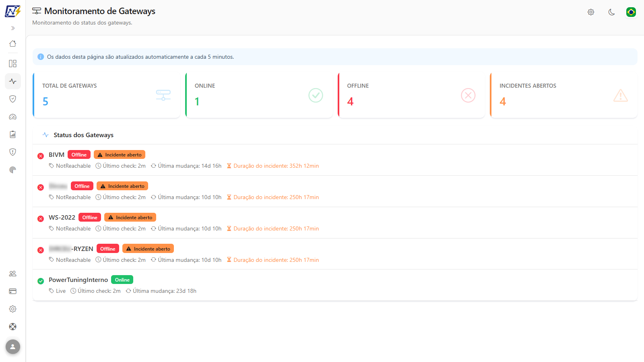
Task: Click Incidente aberto badge on BIVM row
Action: tap(120, 154)
